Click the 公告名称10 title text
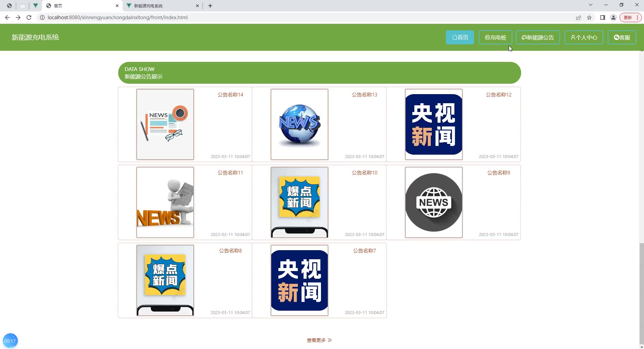Viewport: 644px width, 349px height. click(364, 173)
